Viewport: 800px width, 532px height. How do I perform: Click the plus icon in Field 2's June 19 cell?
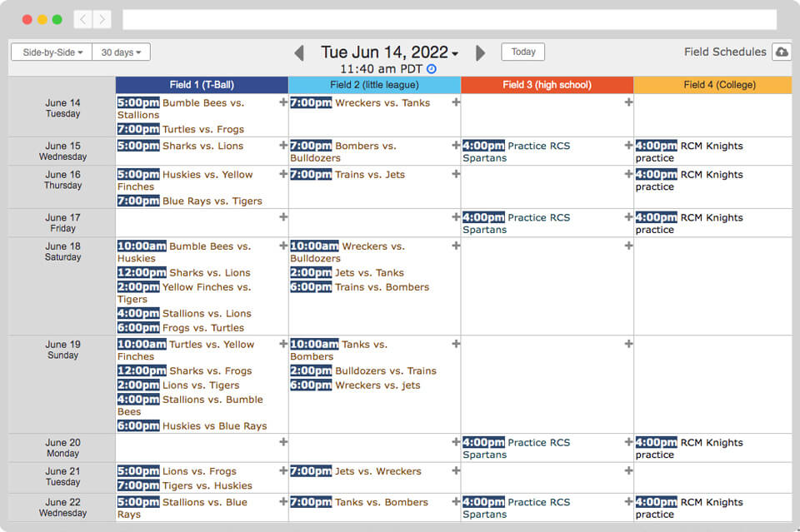(455, 341)
